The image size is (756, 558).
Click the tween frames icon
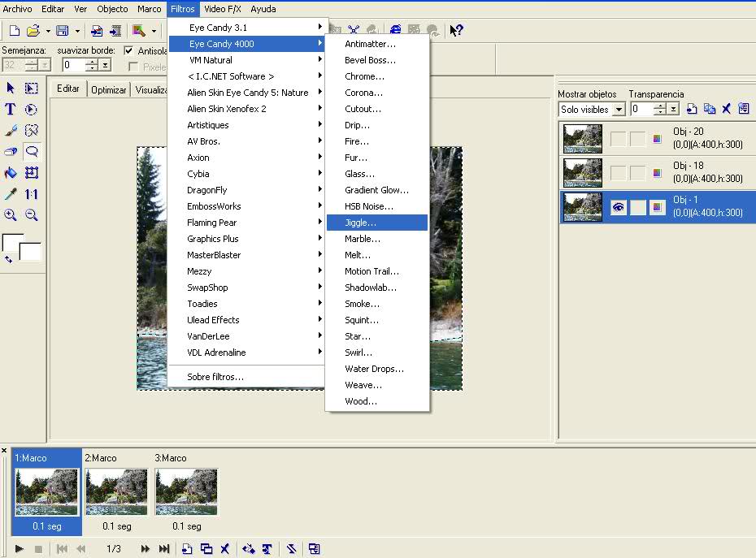coord(249,548)
